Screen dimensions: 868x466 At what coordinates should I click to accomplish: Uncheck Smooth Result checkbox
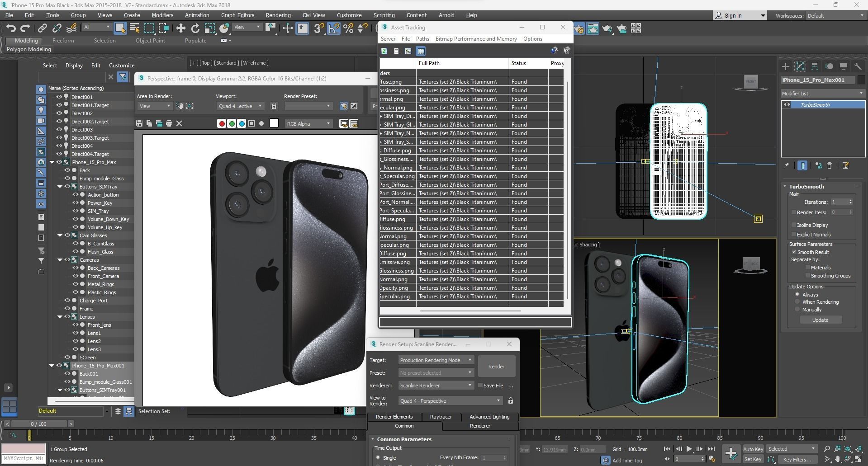pos(794,252)
